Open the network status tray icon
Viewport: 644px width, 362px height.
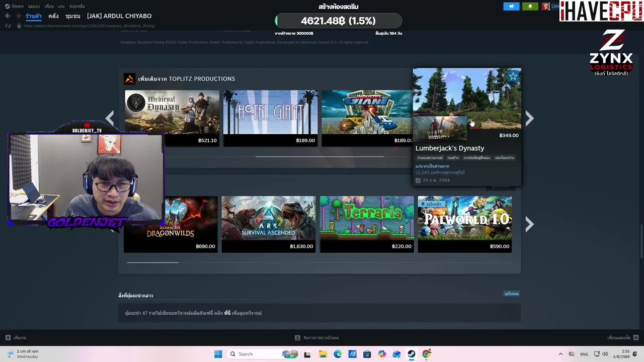pos(597,354)
